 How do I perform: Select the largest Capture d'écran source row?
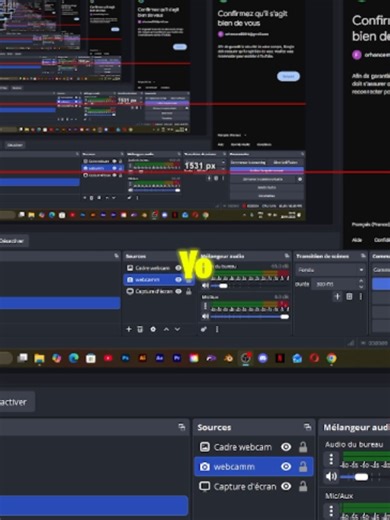coord(253,486)
